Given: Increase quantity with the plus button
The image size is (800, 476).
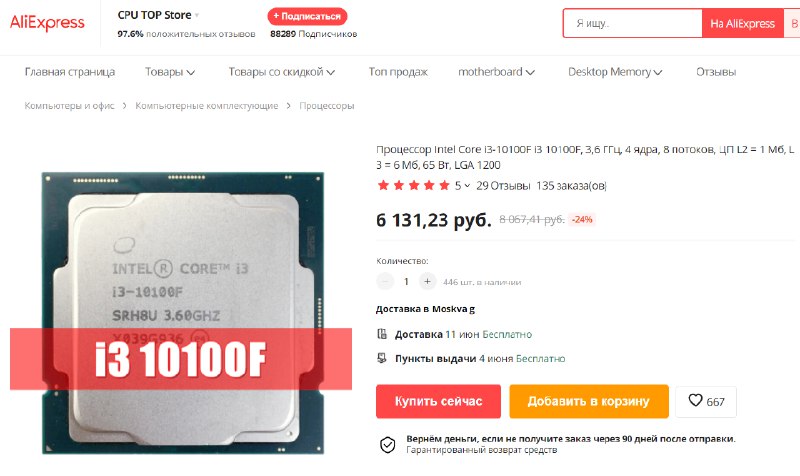Looking at the screenshot, I should pos(427,281).
